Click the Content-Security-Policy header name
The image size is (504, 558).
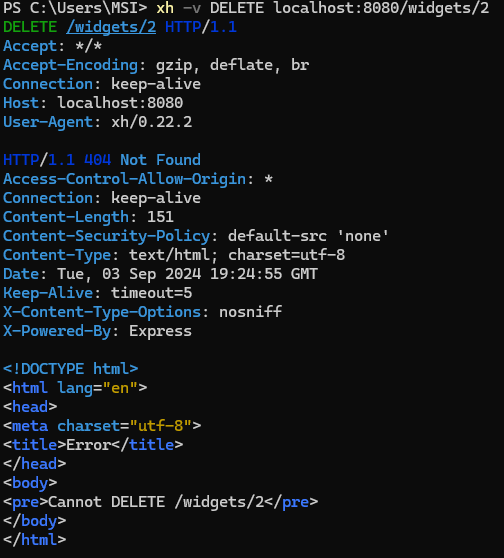pos(106,236)
